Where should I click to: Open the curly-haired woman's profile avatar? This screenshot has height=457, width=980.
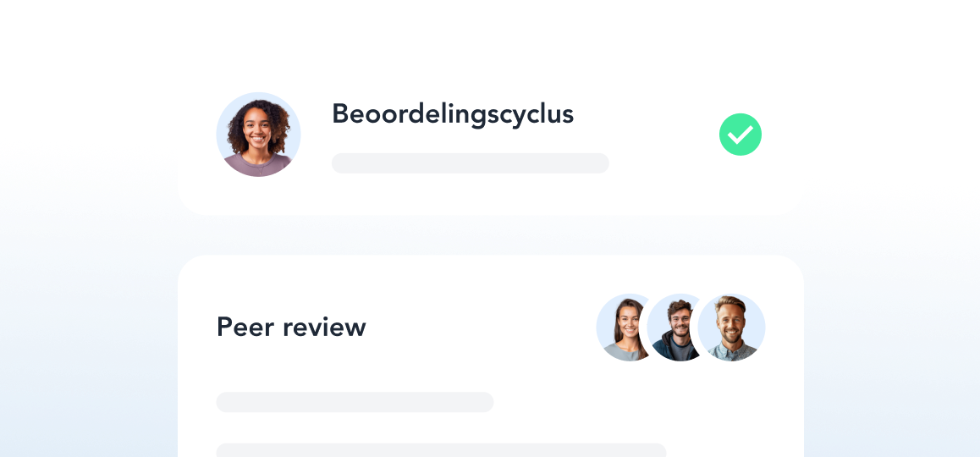pyautogui.click(x=258, y=135)
